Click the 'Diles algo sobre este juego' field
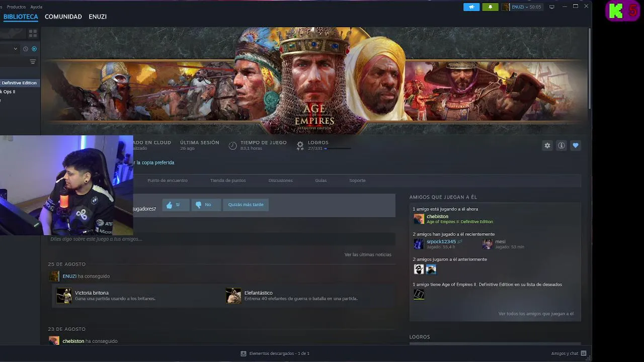644x362 pixels. tap(221, 239)
